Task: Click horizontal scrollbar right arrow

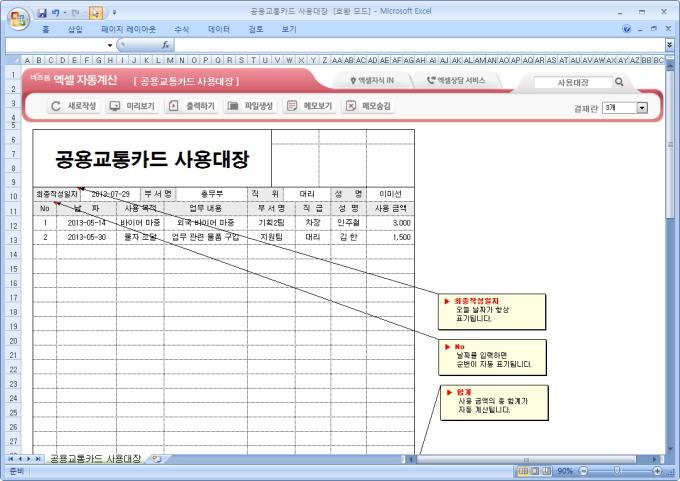Action: tap(654, 459)
